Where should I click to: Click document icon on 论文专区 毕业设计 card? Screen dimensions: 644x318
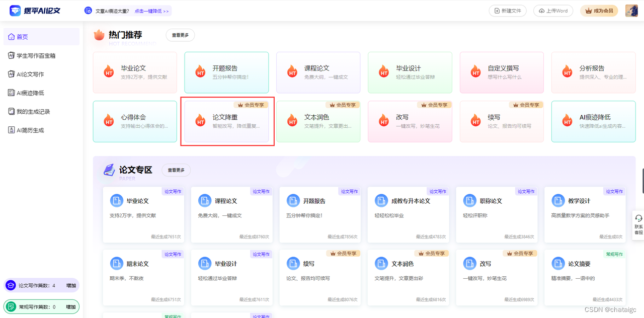205,264
